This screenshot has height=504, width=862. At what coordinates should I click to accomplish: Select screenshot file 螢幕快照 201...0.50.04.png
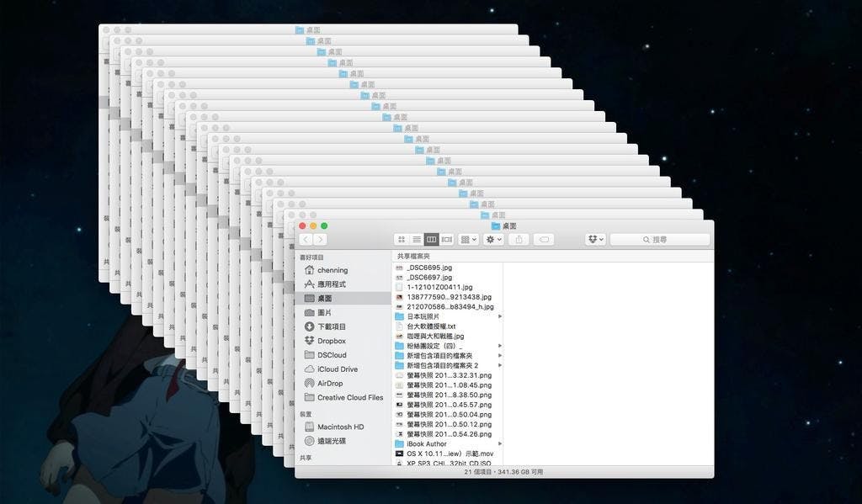(x=448, y=415)
